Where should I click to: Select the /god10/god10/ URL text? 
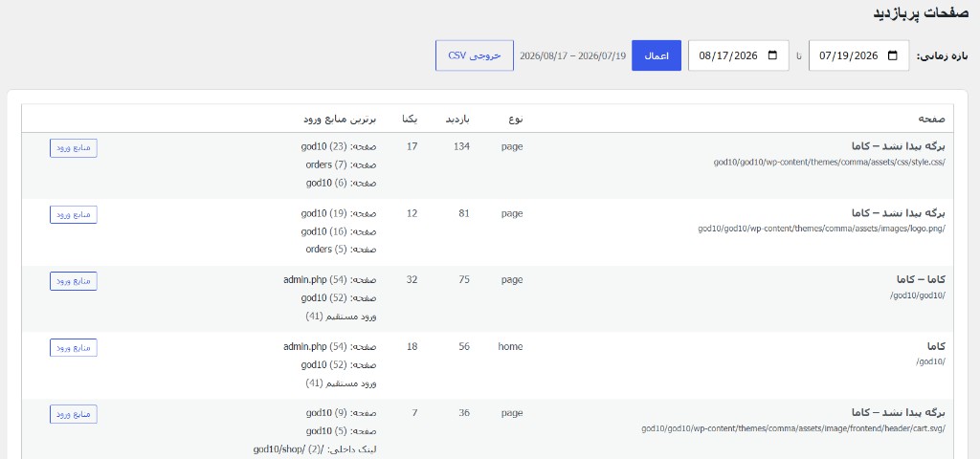pyautogui.click(x=918, y=295)
